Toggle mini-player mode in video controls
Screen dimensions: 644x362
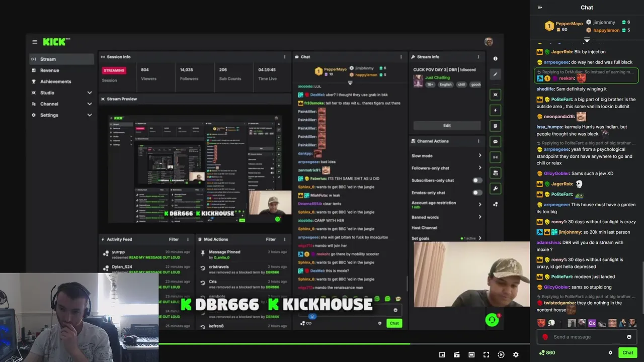(442, 354)
